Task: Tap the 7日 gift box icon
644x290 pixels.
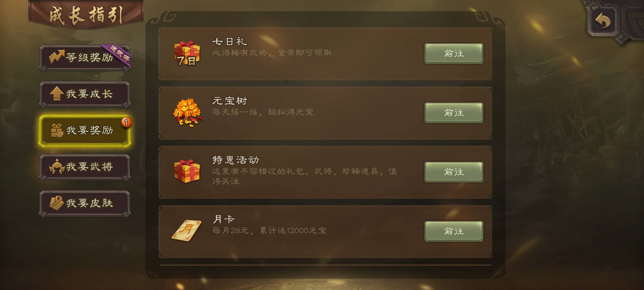Action: [x=187, y=54]
